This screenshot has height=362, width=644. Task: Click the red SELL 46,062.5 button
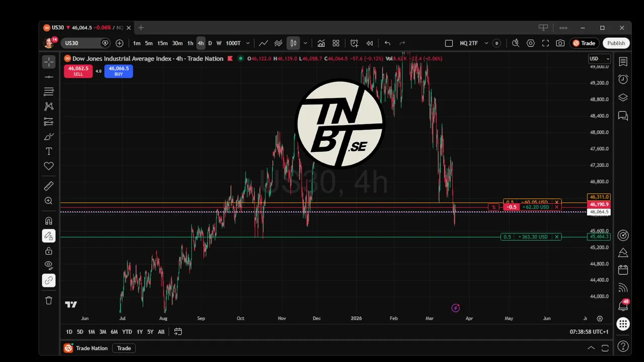[78, 71]
